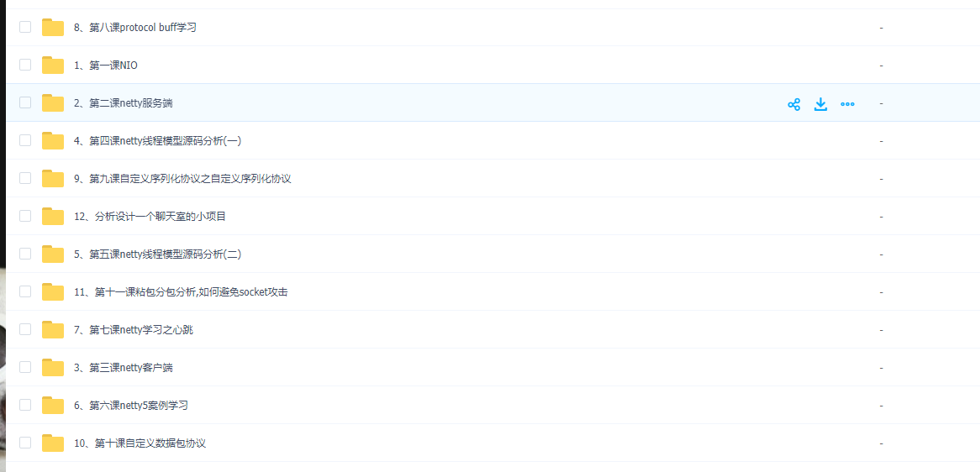This screenshot has height=472, width=980.
Task: Click text 10、第十课自定义数据包协议
Action: tap(140, 443)
